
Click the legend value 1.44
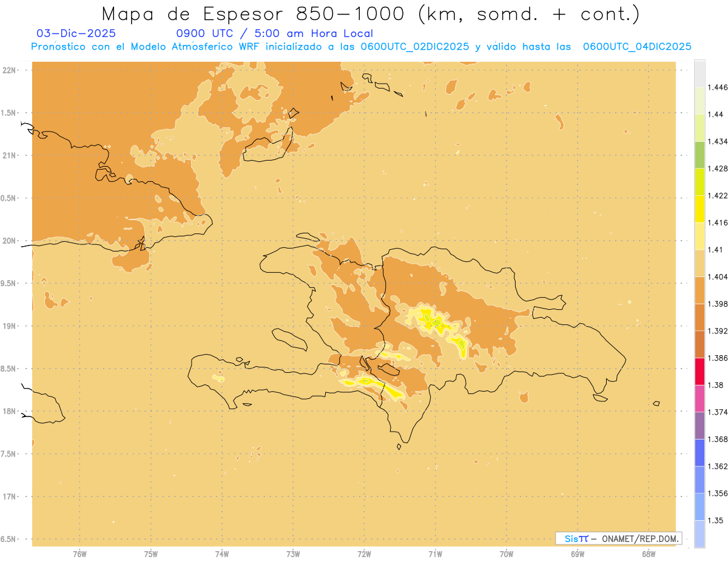(715, 114)
